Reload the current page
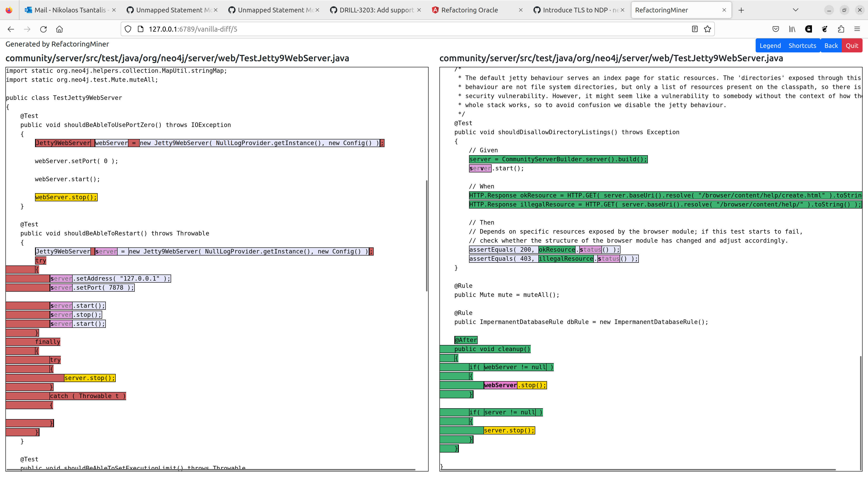This screenshot has width=868, height=488. 43,29
